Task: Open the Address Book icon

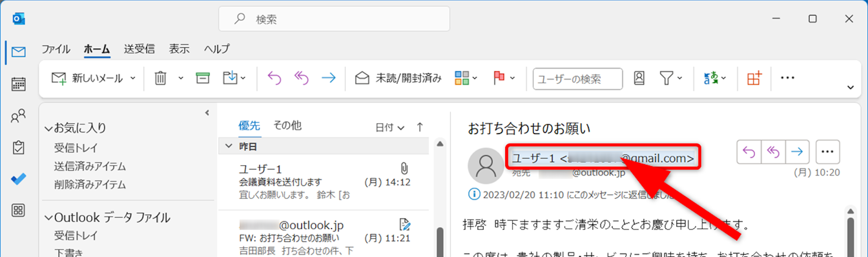Action: tap(639, 78)
